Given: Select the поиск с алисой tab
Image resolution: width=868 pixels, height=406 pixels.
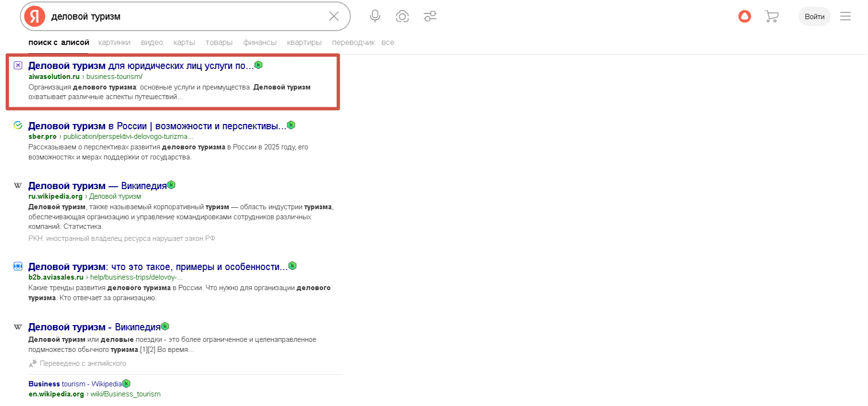Looking at the screenshot, I should (58, 43).
